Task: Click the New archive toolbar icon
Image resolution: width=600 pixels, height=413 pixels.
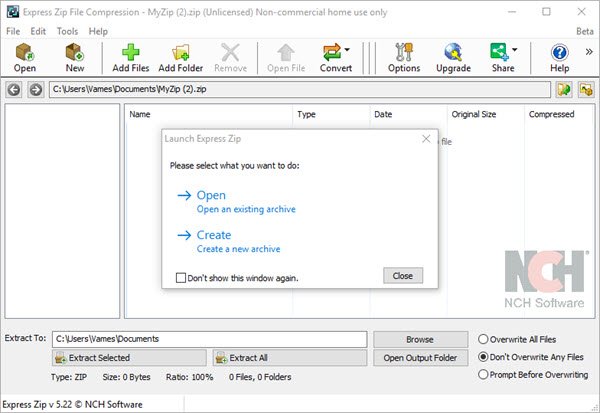Action: coord(75,52)
